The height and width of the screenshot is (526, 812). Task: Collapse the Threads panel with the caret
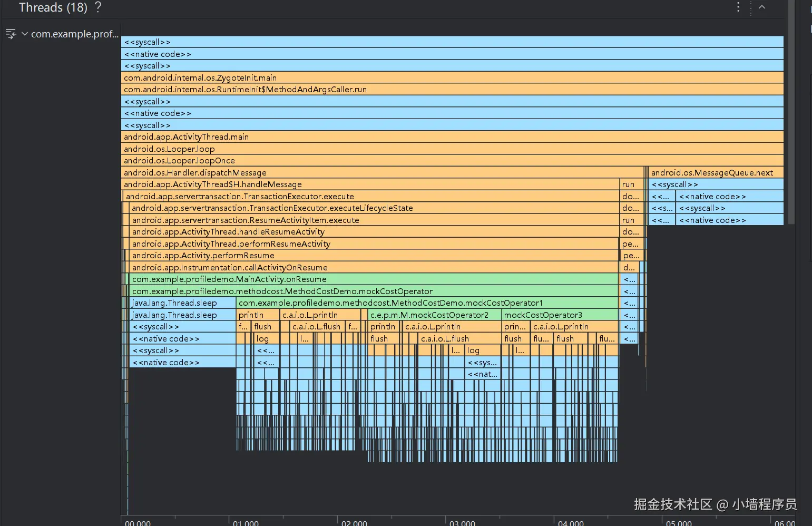762,7
